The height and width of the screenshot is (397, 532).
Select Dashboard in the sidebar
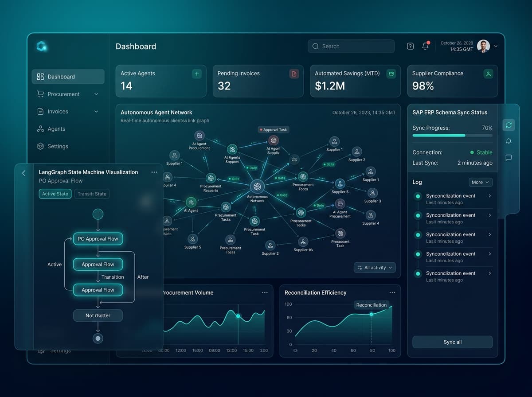[68, 77]
